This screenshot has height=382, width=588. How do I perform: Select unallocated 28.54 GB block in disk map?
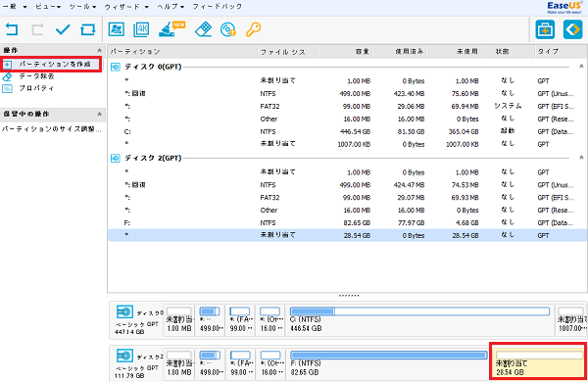click(x=538, y=361)
